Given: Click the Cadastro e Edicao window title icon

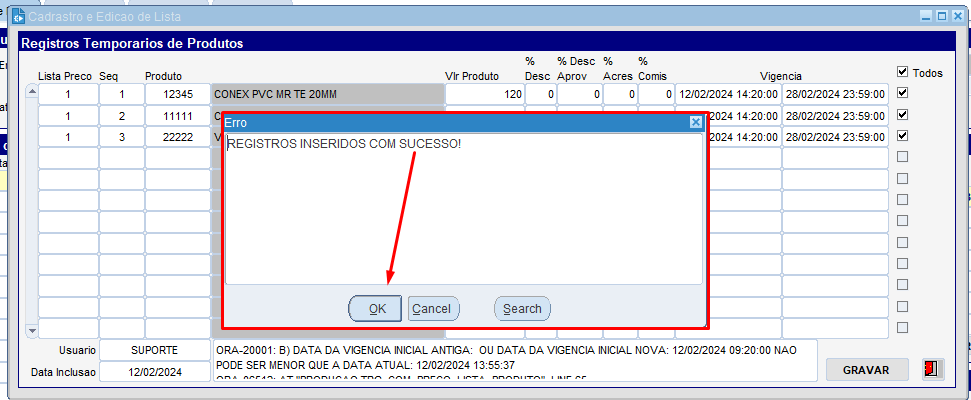Looking at the screenshot, I should tap(19, 17).
